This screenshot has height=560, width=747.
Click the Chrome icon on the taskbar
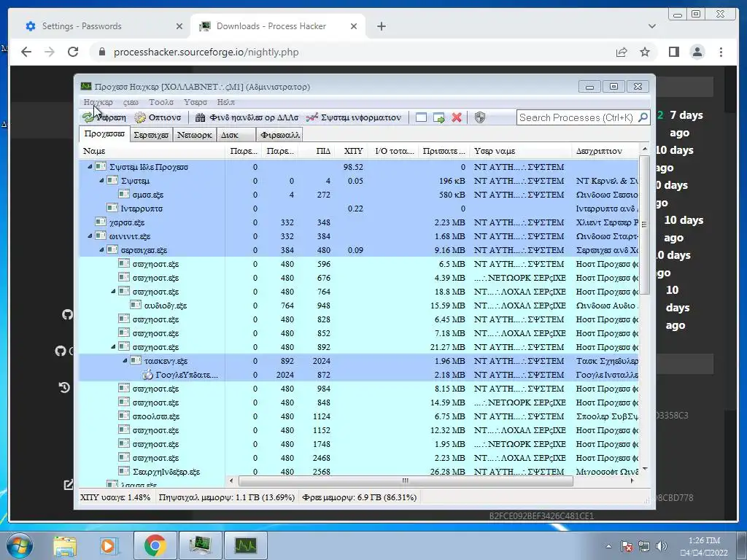[155, 545]
